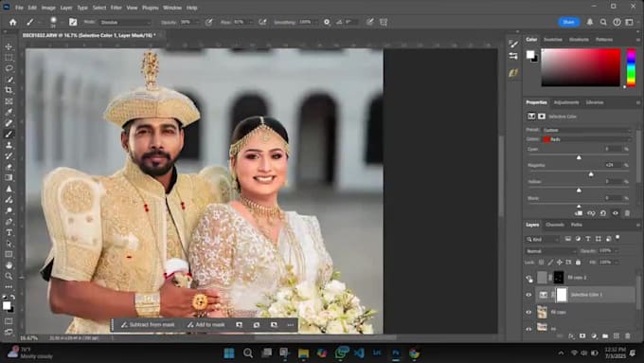Open the File menu
Viewport: 644px width, 363px height.
pyautogui.click(x=19, y=8)
